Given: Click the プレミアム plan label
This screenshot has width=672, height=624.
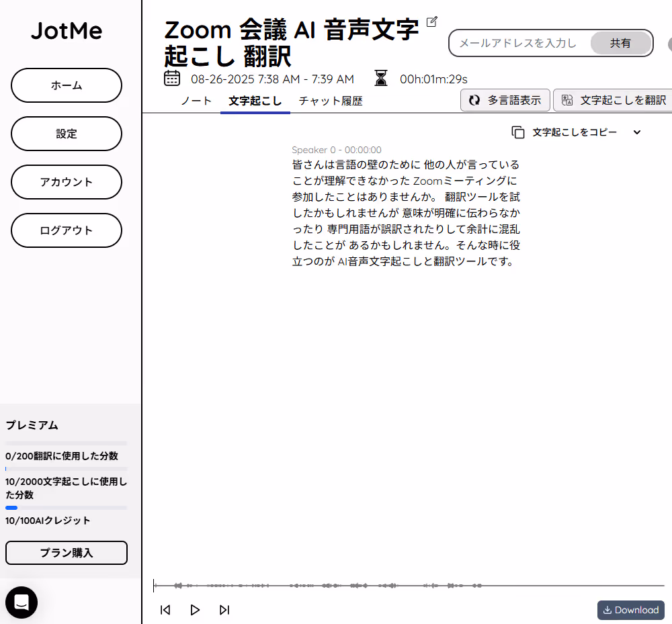Looking at the screenshot, I should (x=32, y=425).
